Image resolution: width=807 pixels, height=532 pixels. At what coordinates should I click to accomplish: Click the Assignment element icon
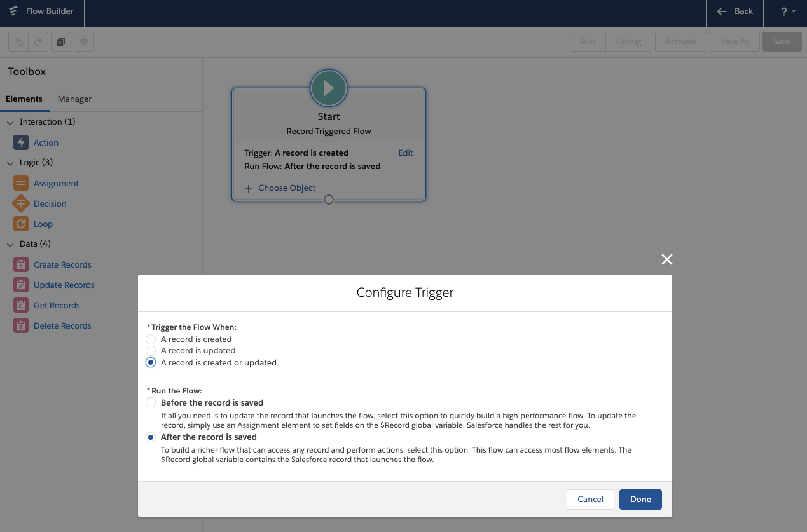coord(21,183)
